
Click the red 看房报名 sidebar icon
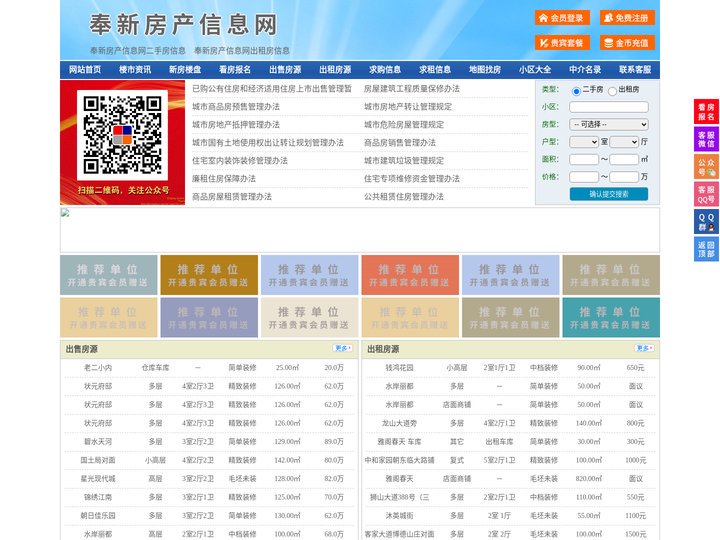coord(706,112)
